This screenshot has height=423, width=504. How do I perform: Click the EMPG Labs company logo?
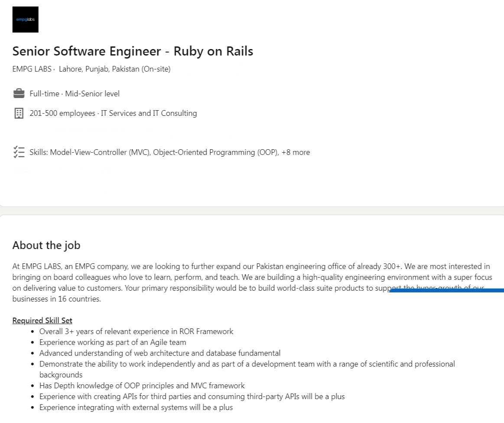point(25,20)
